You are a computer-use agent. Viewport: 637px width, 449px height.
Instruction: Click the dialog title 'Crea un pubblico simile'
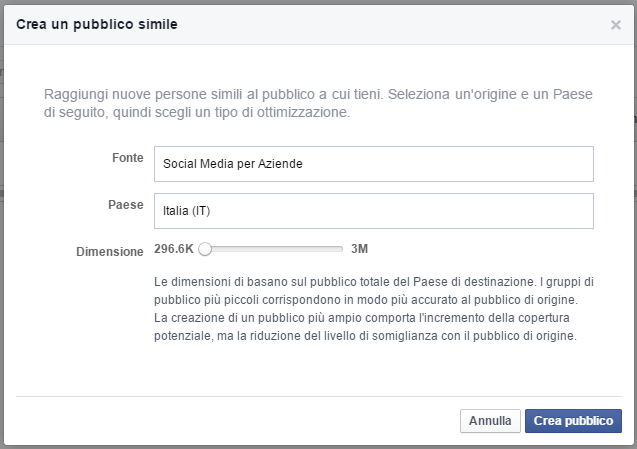(x=97, y=24)
